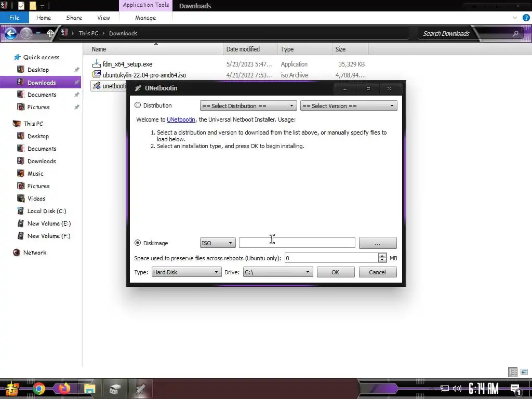Screen dimensions: 532x399
Task: Click the Forward navigation arrow in Explorer
Action: click(26, 33)
